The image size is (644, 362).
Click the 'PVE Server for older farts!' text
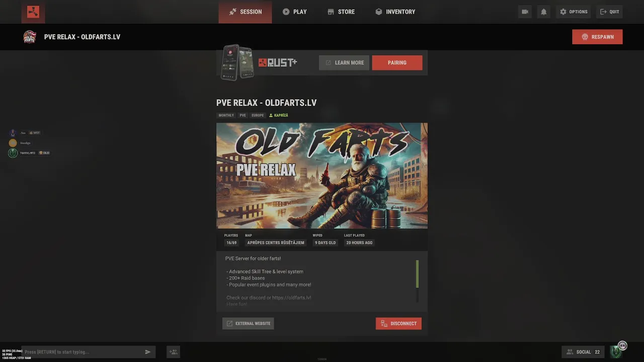coord(253,258)
